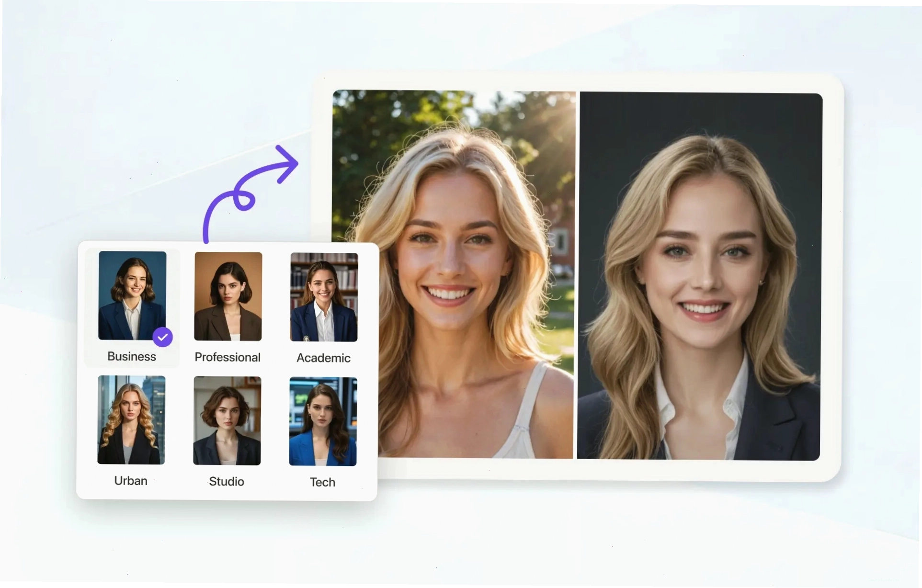Open the original outdoor photo

click(453, 274)
